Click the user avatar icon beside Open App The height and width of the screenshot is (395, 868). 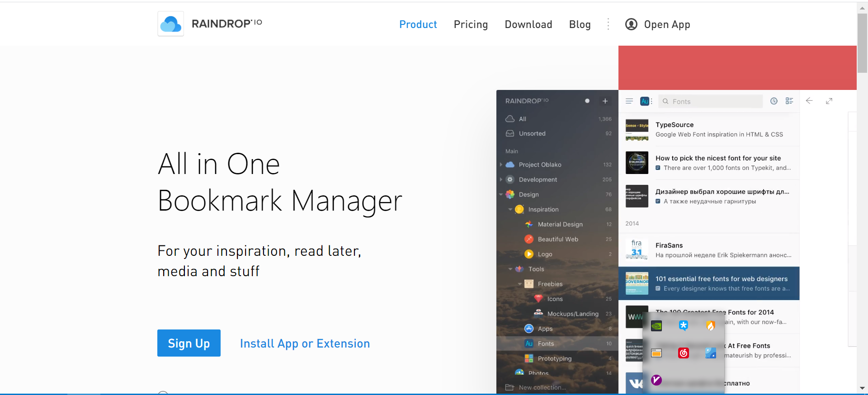(631, 24)
